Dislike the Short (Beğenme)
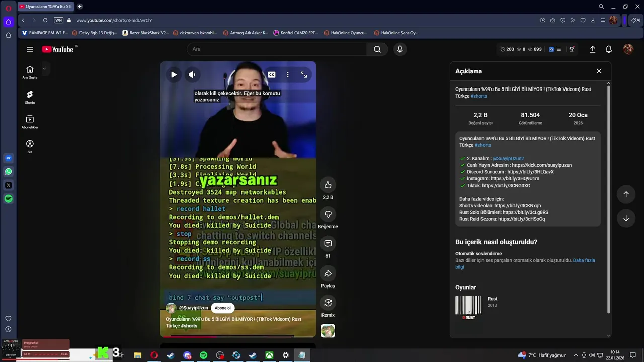This screenshot has width=644, height=362. click(328, 214)
